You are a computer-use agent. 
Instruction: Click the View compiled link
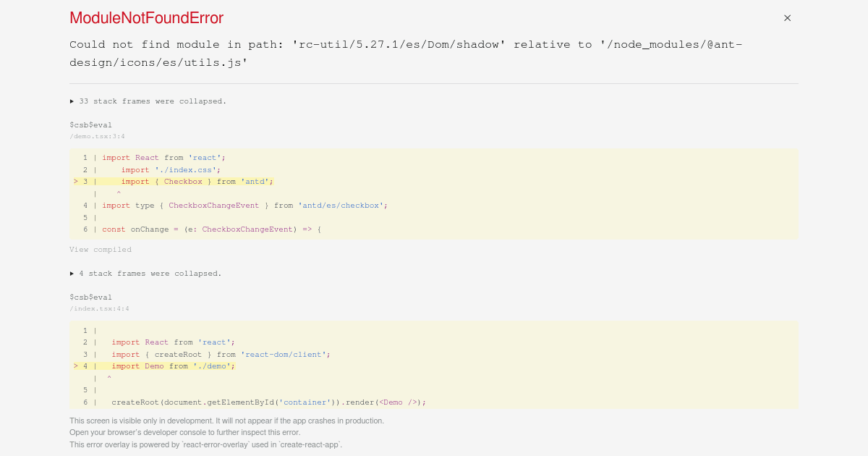pos(101,250)
